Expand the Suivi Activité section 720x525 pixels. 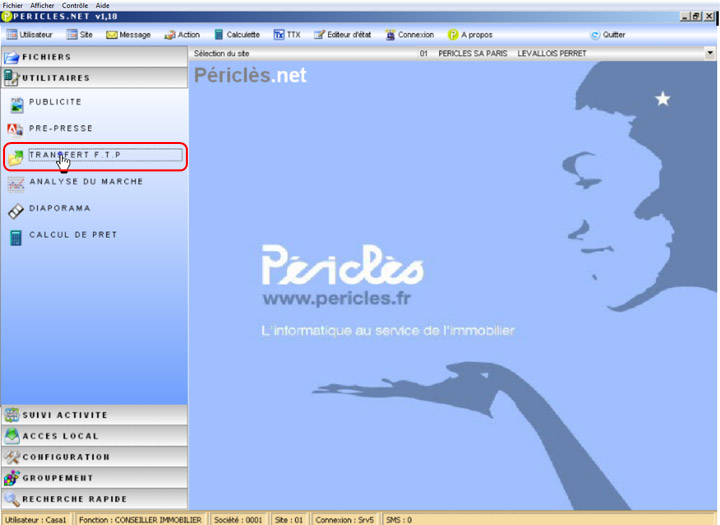click(94, 415)
